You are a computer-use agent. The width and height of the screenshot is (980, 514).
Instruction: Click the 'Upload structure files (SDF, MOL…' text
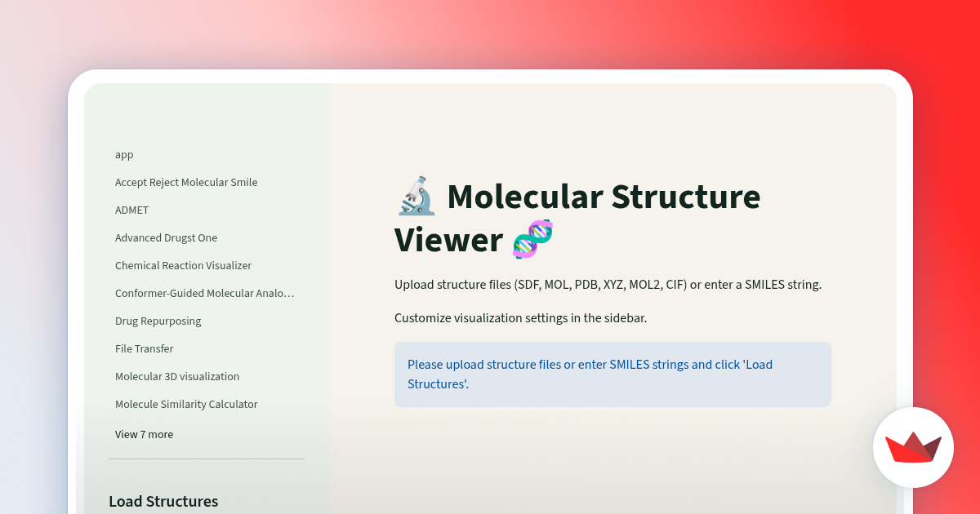point(608,285)
